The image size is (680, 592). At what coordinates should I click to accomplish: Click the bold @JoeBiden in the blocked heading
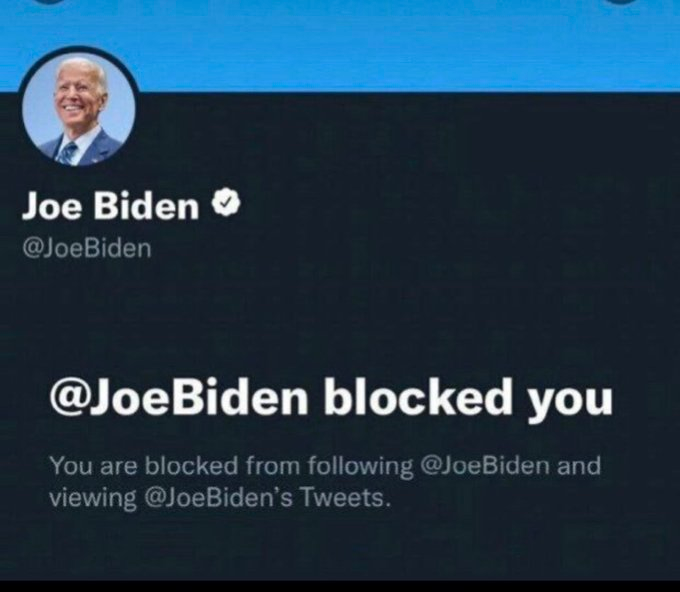(179, 398)
